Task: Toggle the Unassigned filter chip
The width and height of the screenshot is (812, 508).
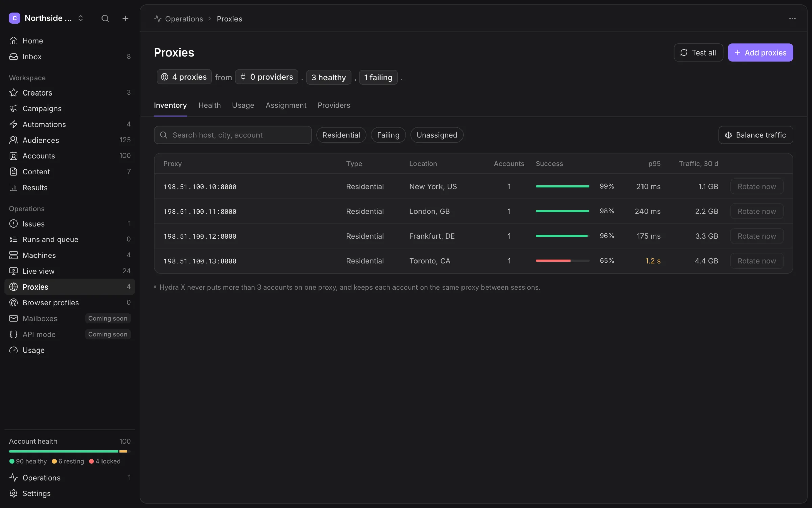Action: (x=436, y=135)
